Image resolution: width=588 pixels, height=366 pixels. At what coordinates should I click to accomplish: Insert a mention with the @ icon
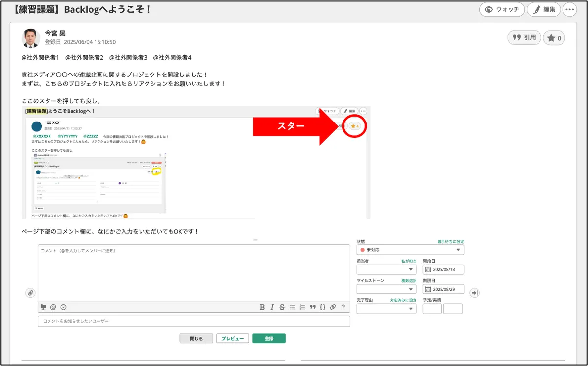coord(53,307)
